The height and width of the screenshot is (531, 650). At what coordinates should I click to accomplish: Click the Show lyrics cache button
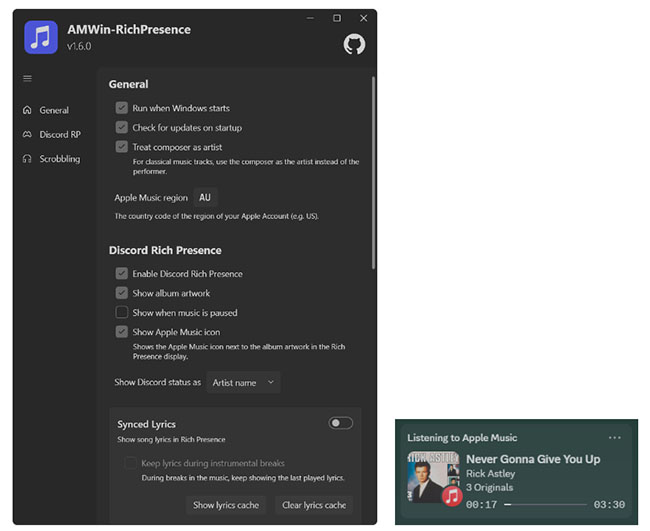[226, 505]
